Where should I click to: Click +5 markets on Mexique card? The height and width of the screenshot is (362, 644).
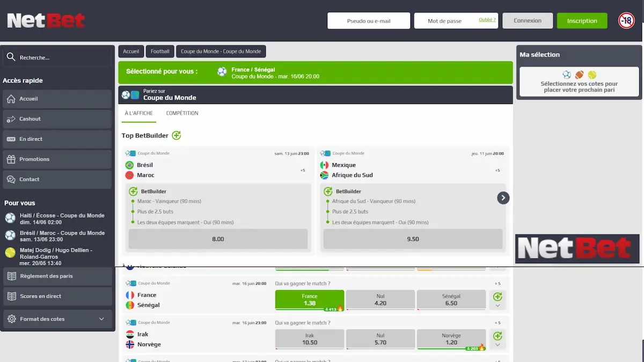tap(497, 171)
